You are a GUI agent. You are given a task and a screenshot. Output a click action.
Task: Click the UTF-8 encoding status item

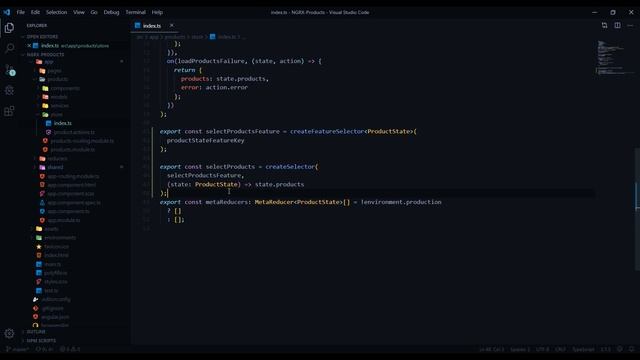(542, 349)
